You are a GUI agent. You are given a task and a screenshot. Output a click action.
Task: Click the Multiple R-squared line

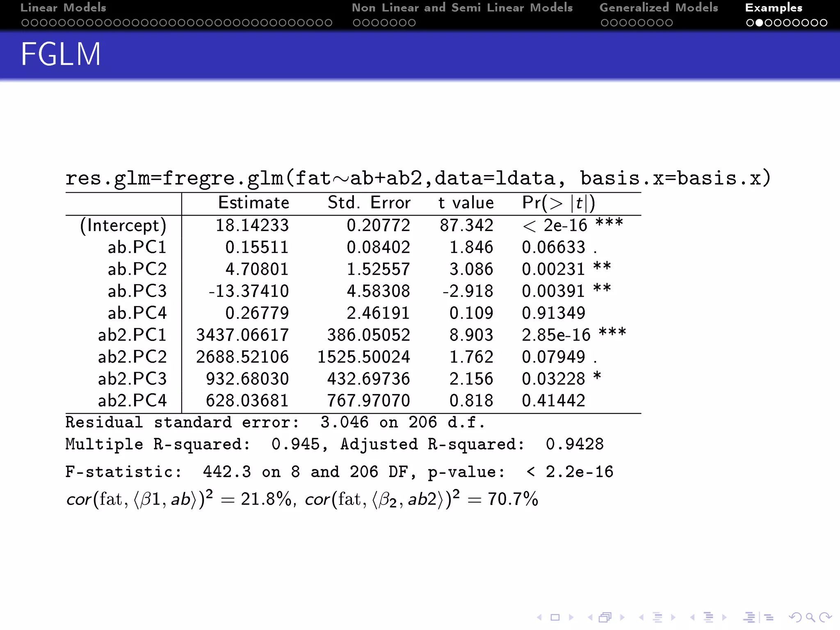[x=335, y=444]
